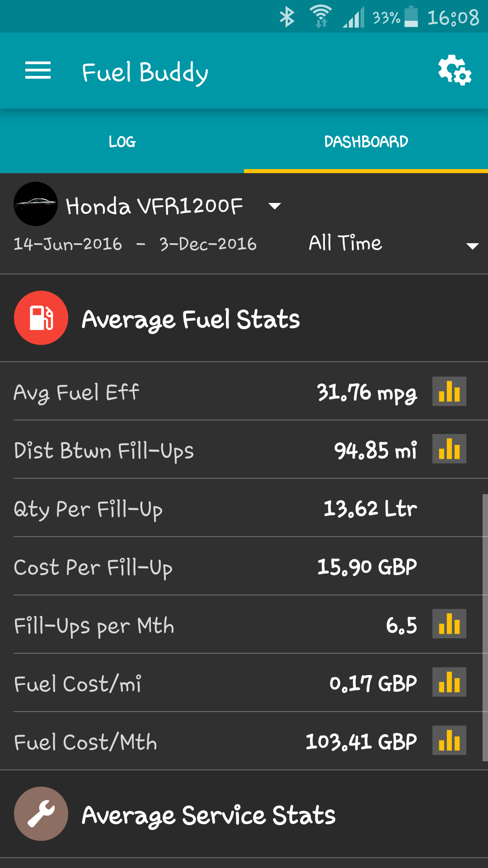Viewport: 488px width, 868px height.
Task: Tap the Average Service Stats header
Action: pos(208,815)
